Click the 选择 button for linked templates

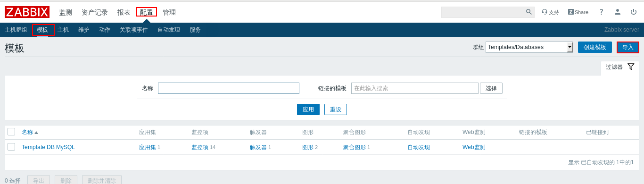pyautogui.click(x=491, y=88)
